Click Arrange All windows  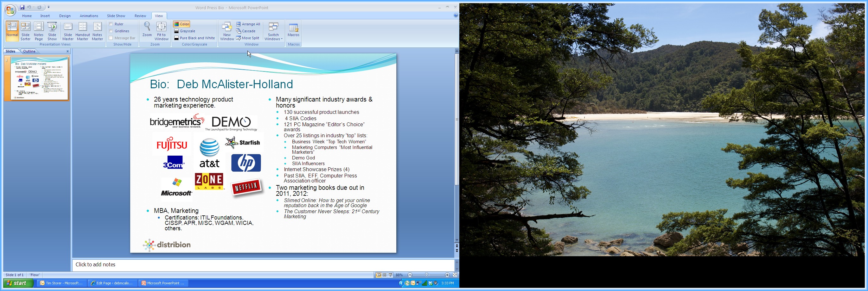coord(248,24)
